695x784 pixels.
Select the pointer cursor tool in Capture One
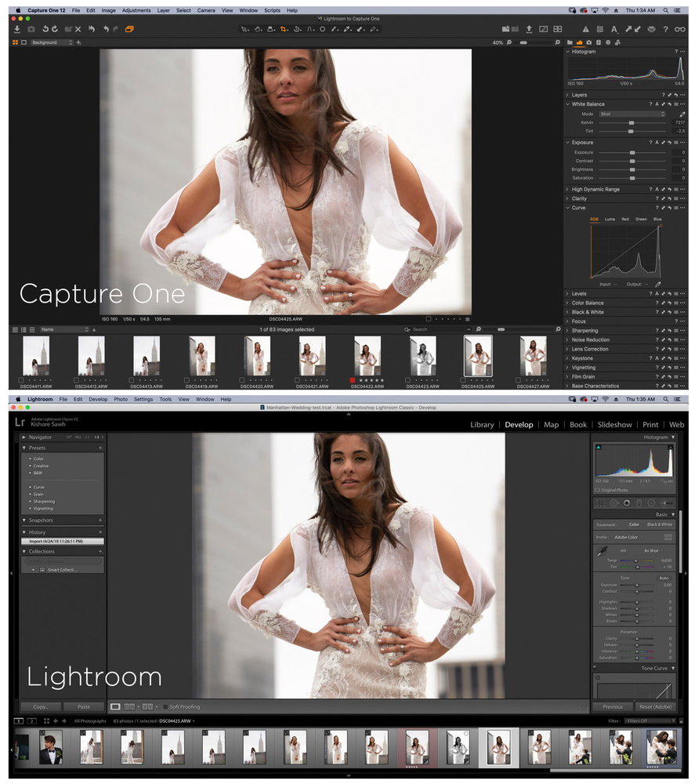pos(244,30)
